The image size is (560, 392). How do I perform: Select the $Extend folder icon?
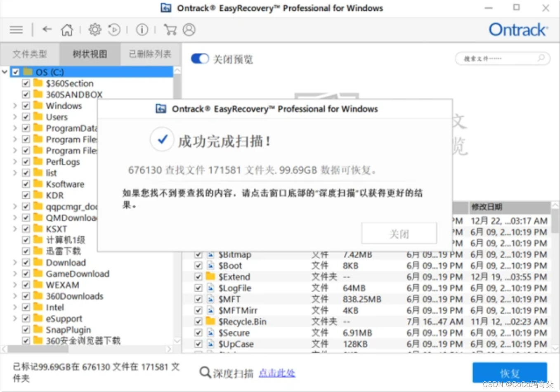coord(210,276)
